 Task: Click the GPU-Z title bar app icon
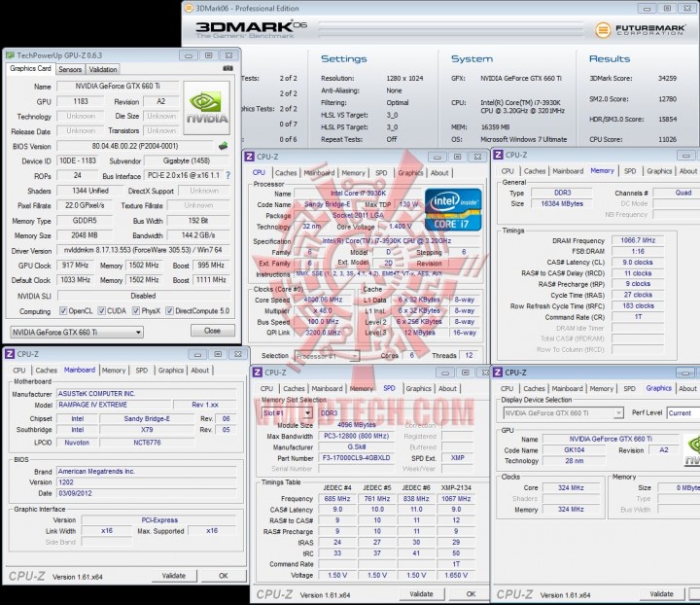pos(10,55)
